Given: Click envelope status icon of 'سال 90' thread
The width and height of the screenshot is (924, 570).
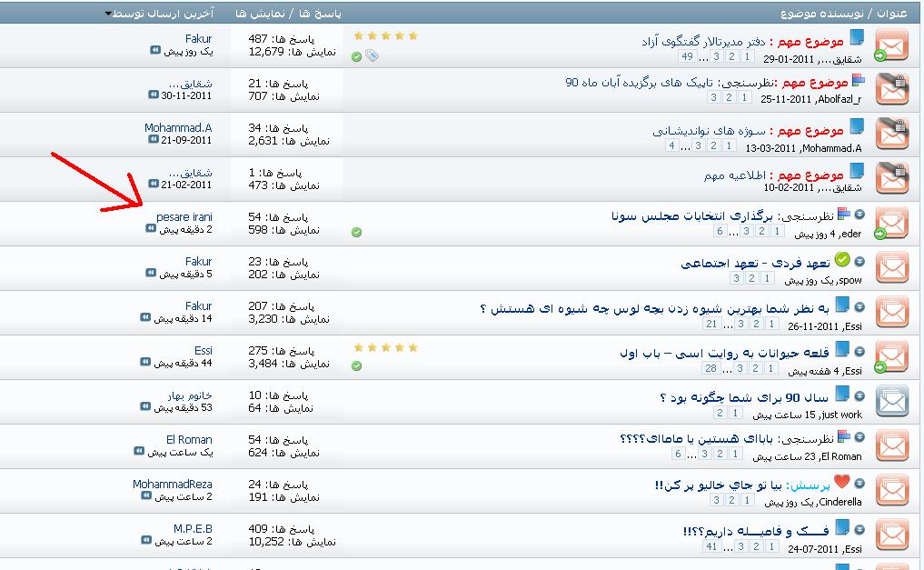Looking at the screenshot, I should [892, 402].
